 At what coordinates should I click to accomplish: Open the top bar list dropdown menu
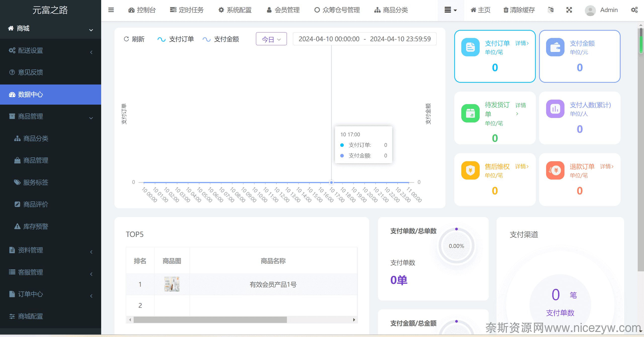[x=450, y=10]
